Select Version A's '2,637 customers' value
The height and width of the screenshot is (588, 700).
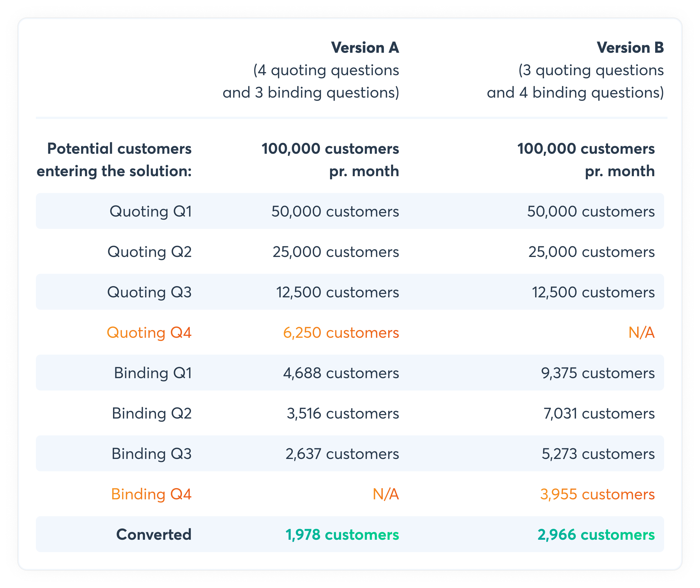click(x=342, y=454)
